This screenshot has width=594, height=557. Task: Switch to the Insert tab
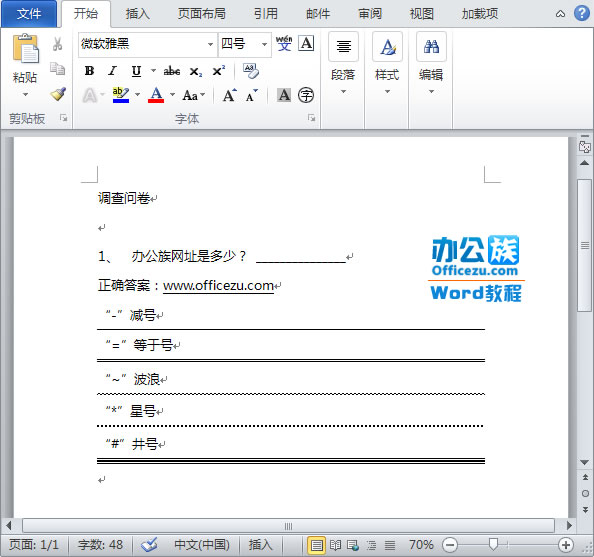pyautogui.click(x=138, y=14)
